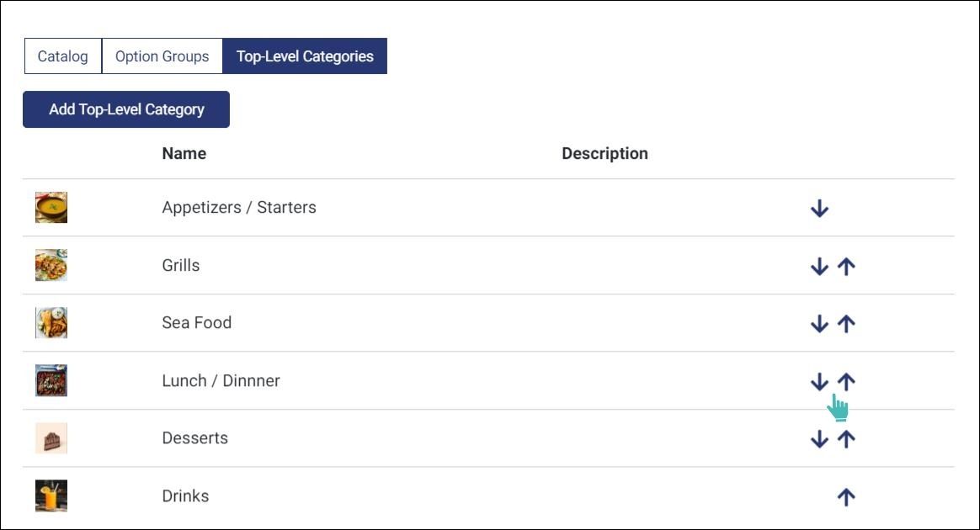Move Sea Food category down
The height and width of the screenshot is (530, 980).
(x=819, y=324)
